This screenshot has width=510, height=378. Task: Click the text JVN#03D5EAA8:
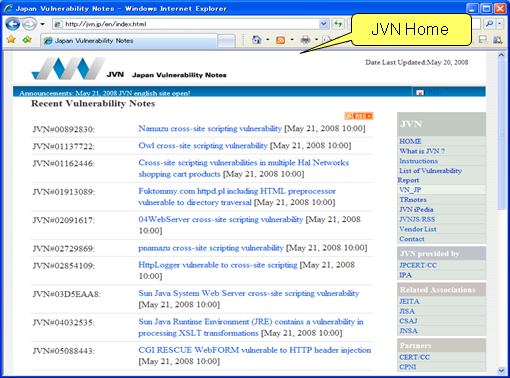pos(67,294)
